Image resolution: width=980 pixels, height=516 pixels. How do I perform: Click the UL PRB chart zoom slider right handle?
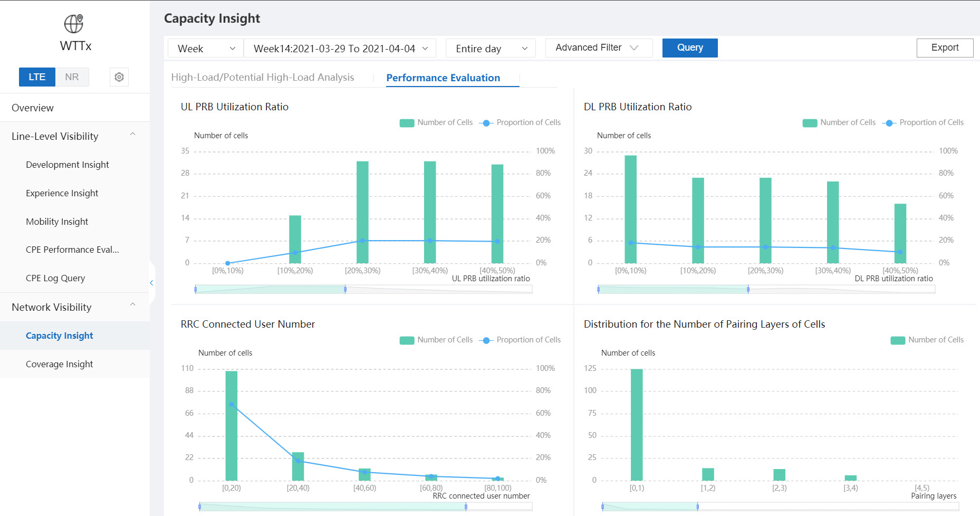tap(345, 289)
